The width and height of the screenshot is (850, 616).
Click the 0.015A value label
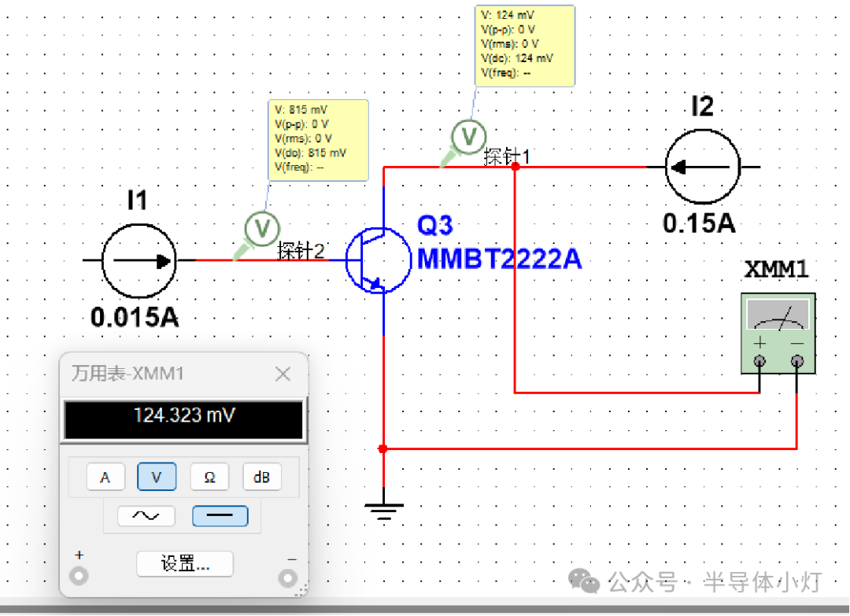coord(135,318)
